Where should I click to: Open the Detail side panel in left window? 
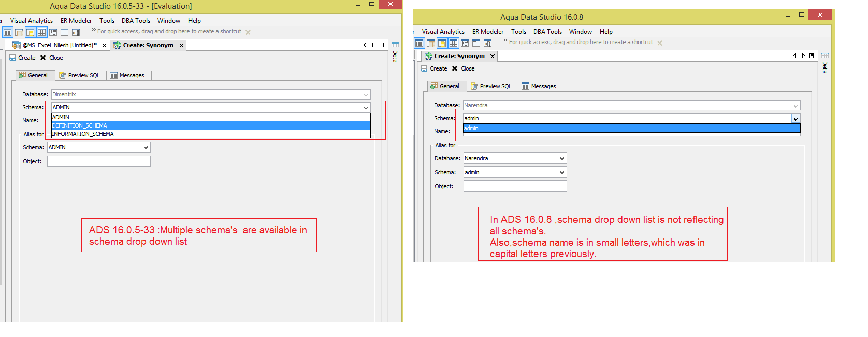395,53
